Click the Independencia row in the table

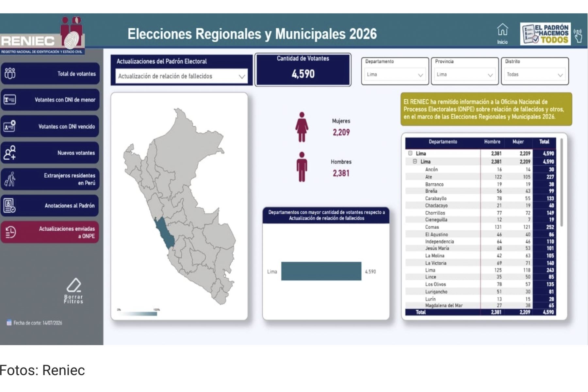point(481,241)
